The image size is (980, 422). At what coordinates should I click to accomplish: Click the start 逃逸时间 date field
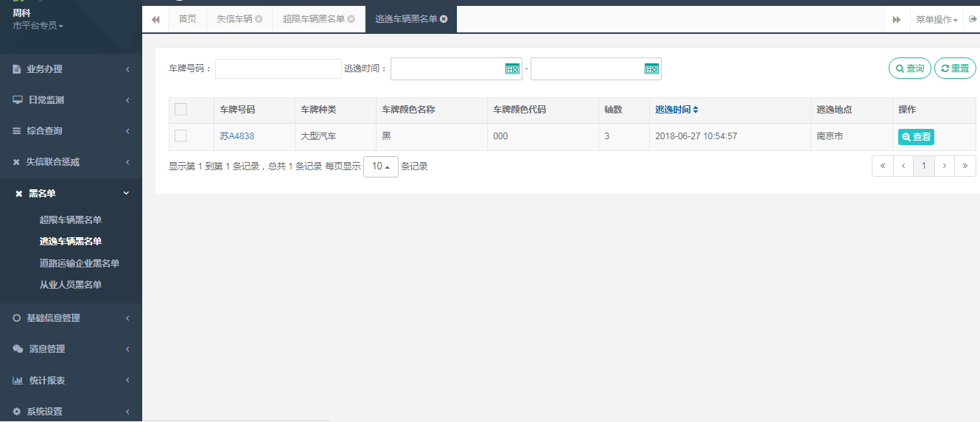pyautogui.click(x=456, y=68)
